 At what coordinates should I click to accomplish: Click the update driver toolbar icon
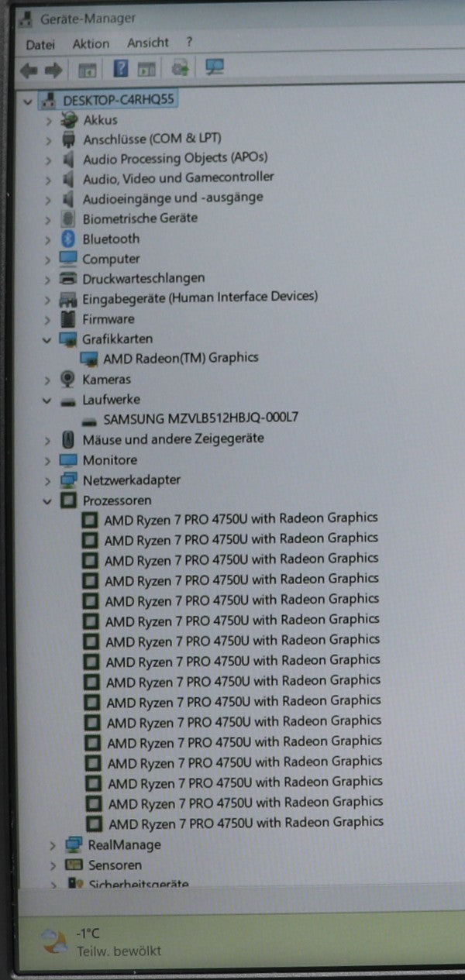[181, 68]
